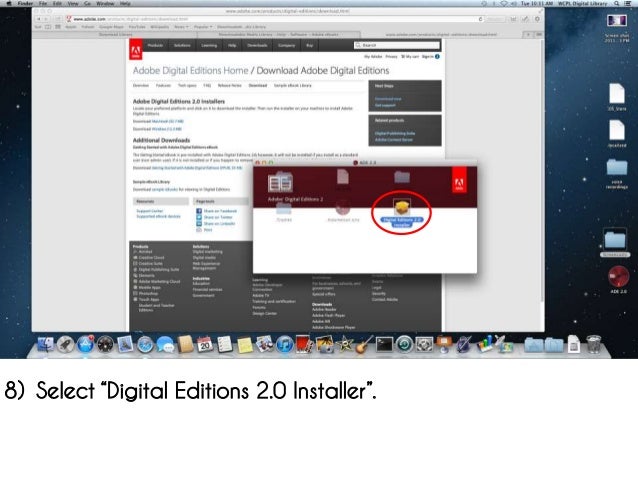Switch to Tech specs page tab

point(187,85)
